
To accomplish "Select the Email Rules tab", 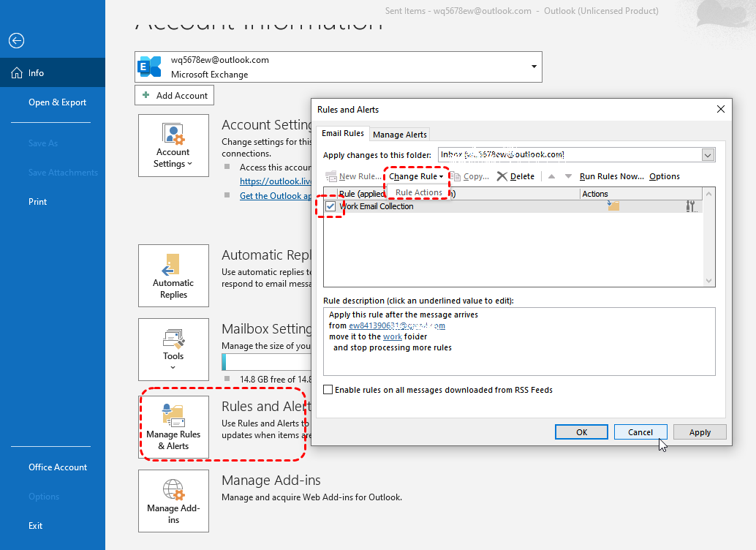I will pyautogui.click(x=343, y=133).
